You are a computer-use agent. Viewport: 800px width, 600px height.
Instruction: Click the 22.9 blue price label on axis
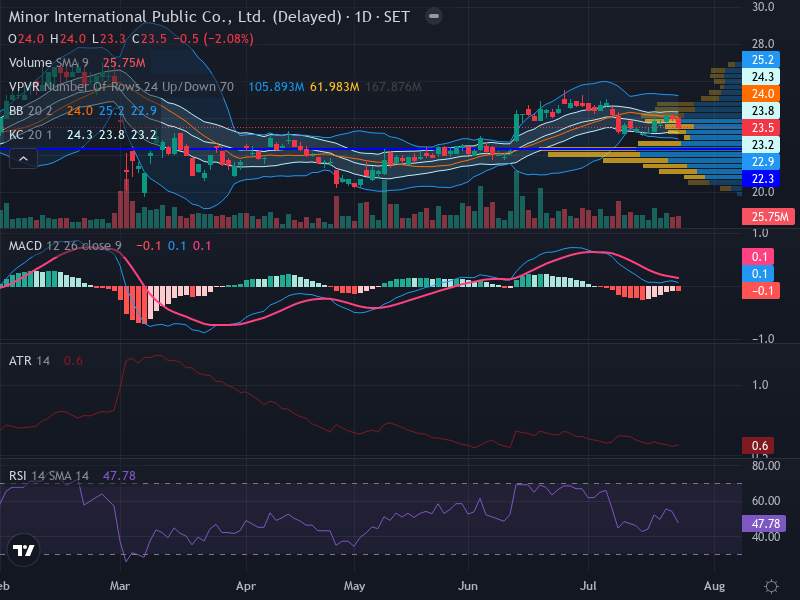tap(761, 162)
